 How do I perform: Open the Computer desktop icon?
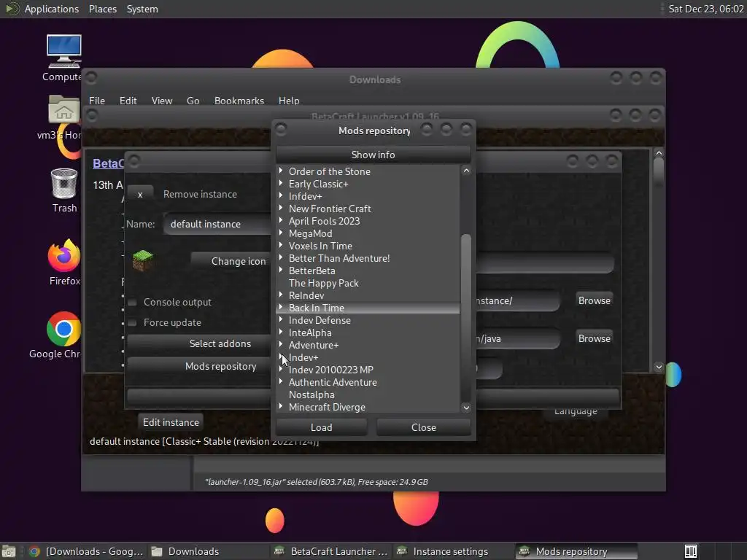pos(64,52)
